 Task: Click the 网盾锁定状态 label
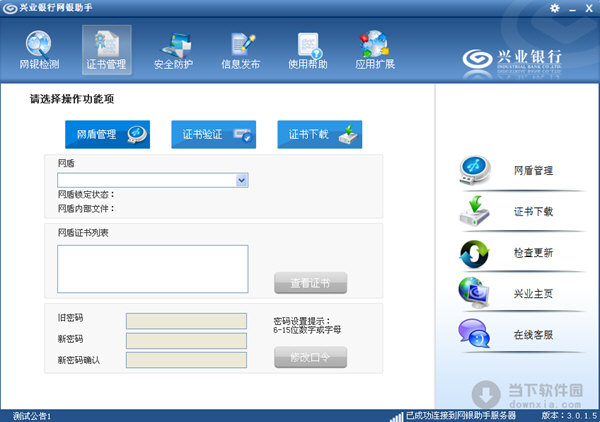point(86,194)
